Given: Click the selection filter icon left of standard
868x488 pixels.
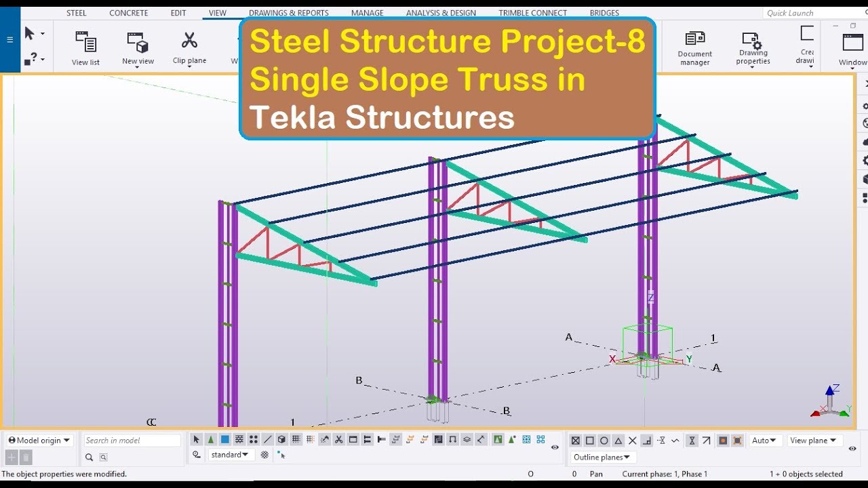Looking at the screenshot, I should pos(197,455).
